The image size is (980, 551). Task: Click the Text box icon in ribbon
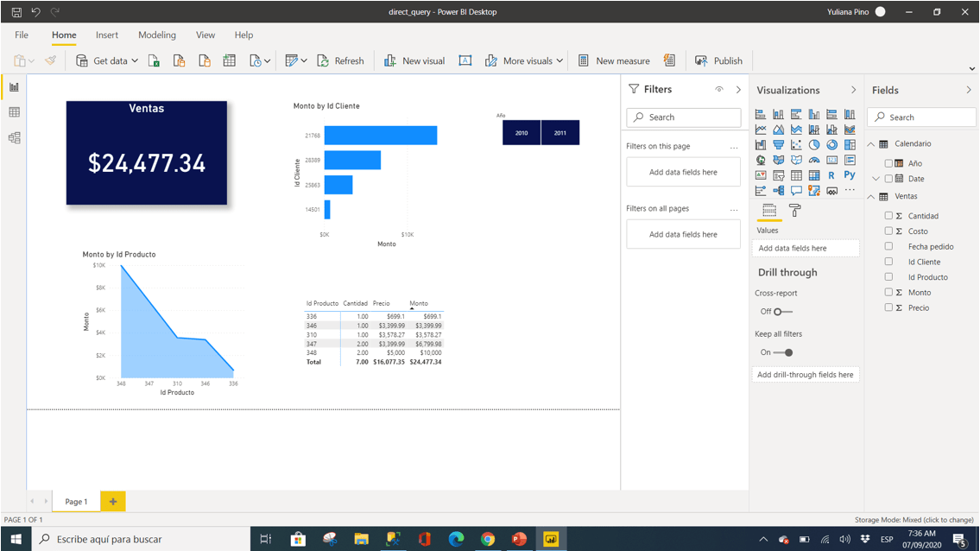[465, 60]
